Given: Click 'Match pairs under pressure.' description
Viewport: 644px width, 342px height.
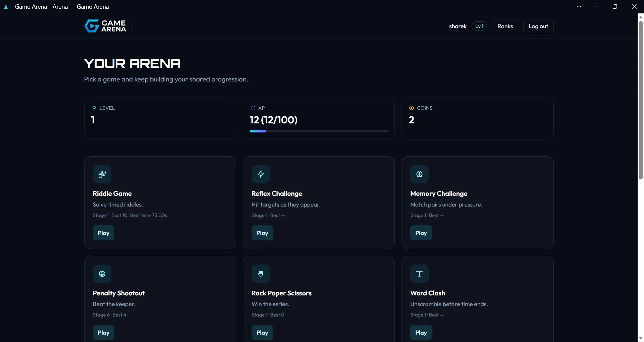Looking at the screenshot, I should point(446,205).
